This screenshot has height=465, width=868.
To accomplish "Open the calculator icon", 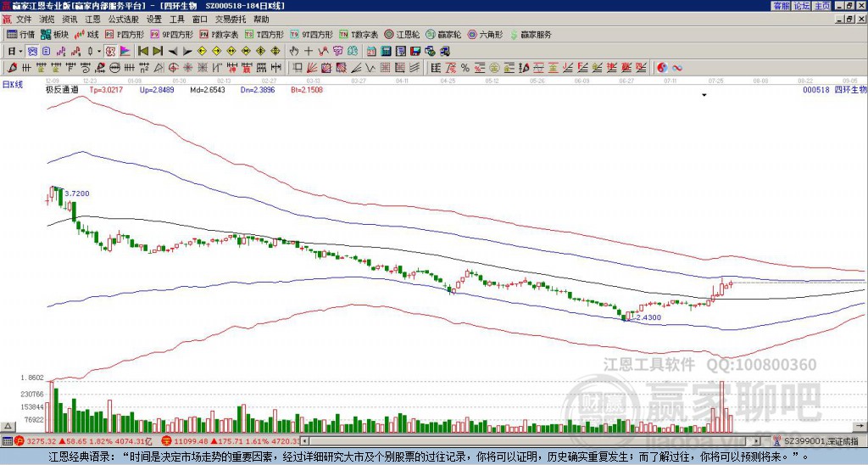I will point(387,52).
